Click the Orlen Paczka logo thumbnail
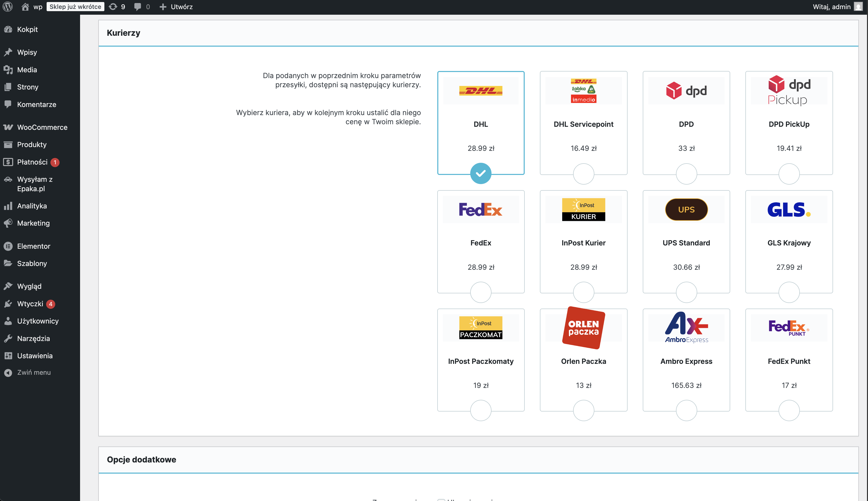868x501 pixels. click(583, 328)
